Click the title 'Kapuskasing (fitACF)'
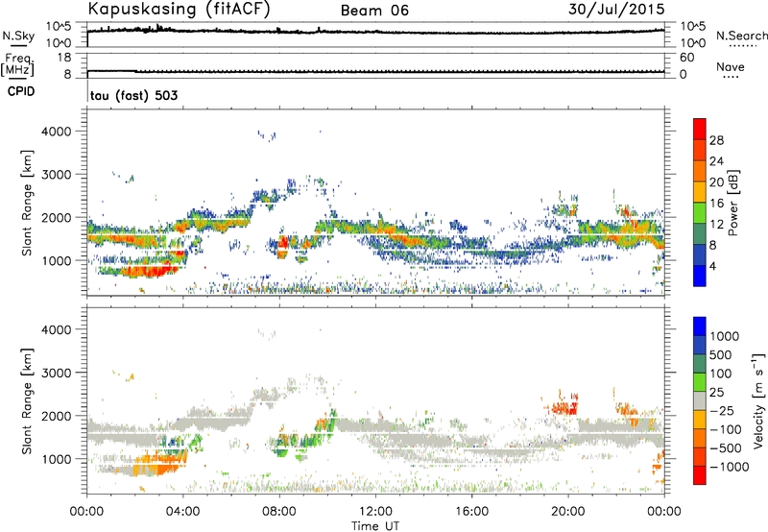The height and width of the screenshot is (532, 768). (x=179, y=9)
